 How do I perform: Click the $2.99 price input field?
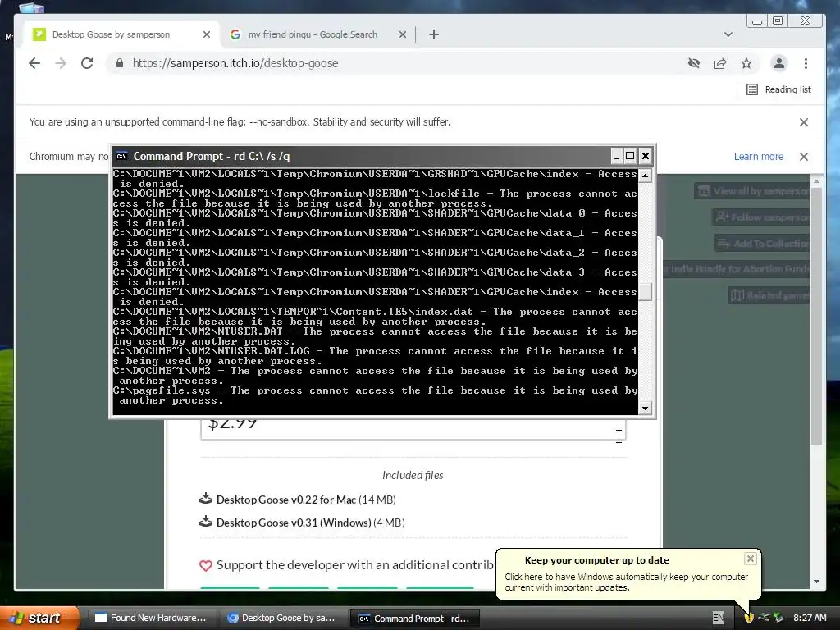click(413, 428)
